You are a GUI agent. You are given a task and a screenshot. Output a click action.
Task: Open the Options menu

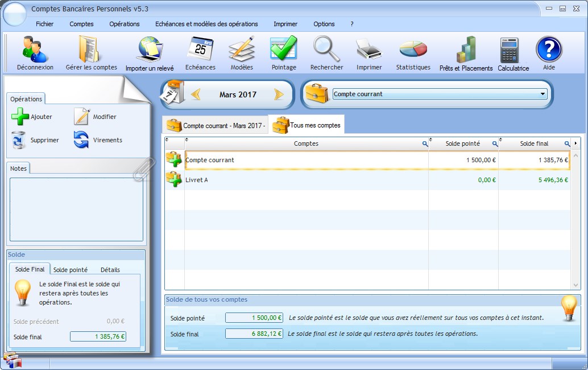[324, 24]
